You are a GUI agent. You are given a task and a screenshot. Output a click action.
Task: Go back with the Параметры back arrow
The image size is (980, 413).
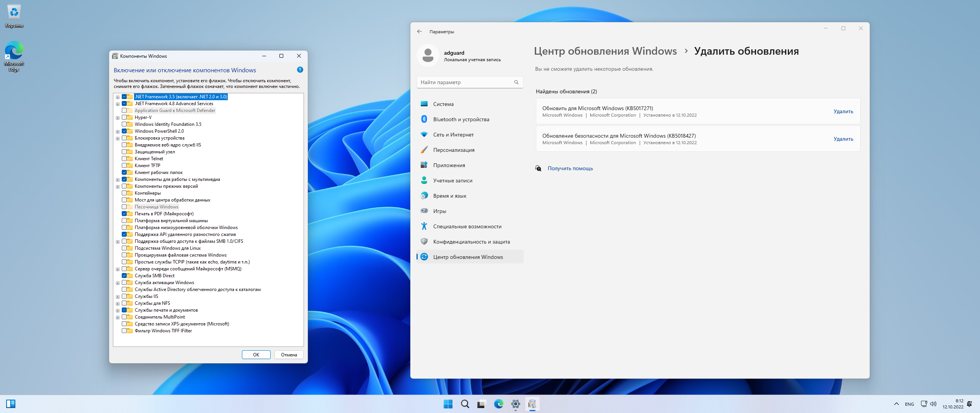(x=420, y=32)
